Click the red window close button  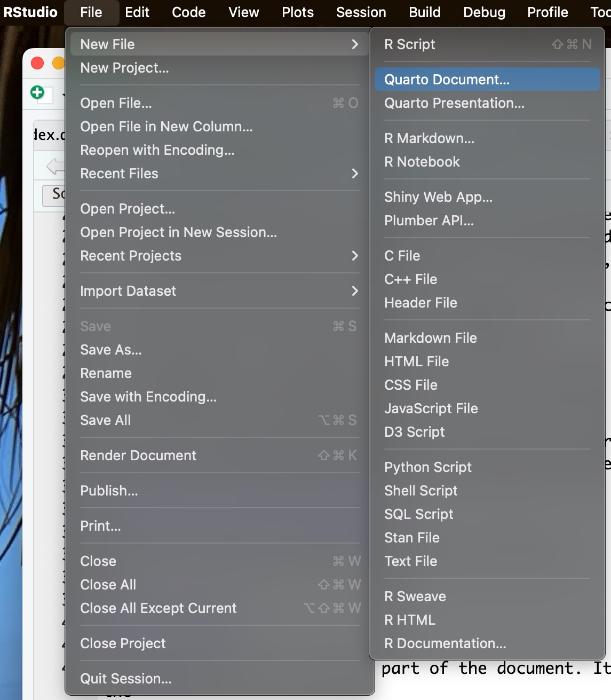click(x=37, y=63)
